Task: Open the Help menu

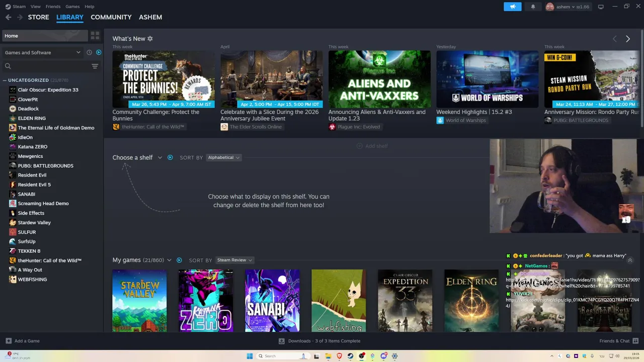Action: pyautogui.click(x=89, y=7)
